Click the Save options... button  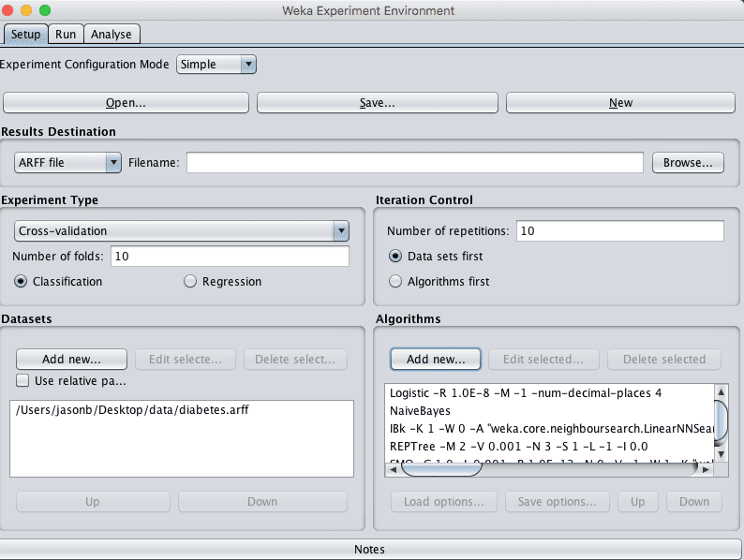click(558, 502)
